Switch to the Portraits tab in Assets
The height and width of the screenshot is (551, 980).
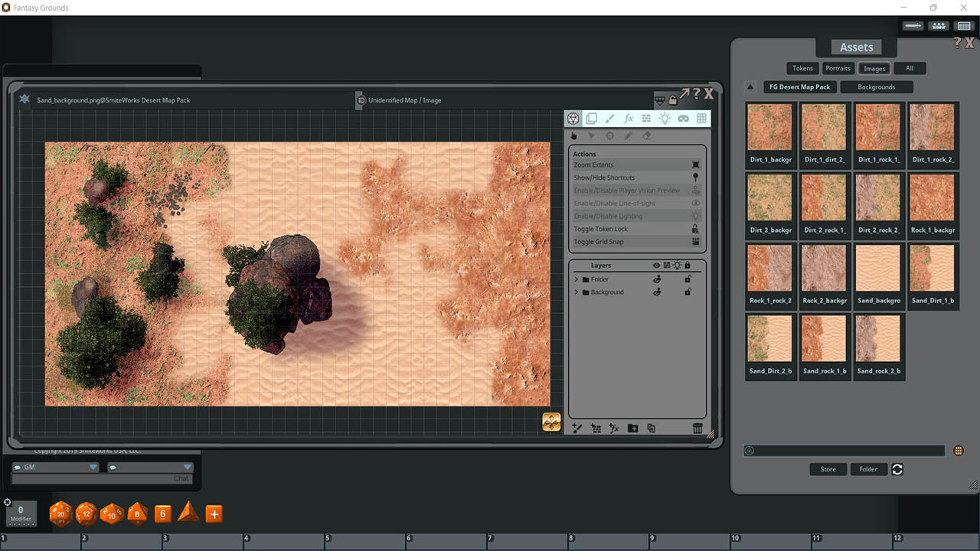click(x=838, y=68)
